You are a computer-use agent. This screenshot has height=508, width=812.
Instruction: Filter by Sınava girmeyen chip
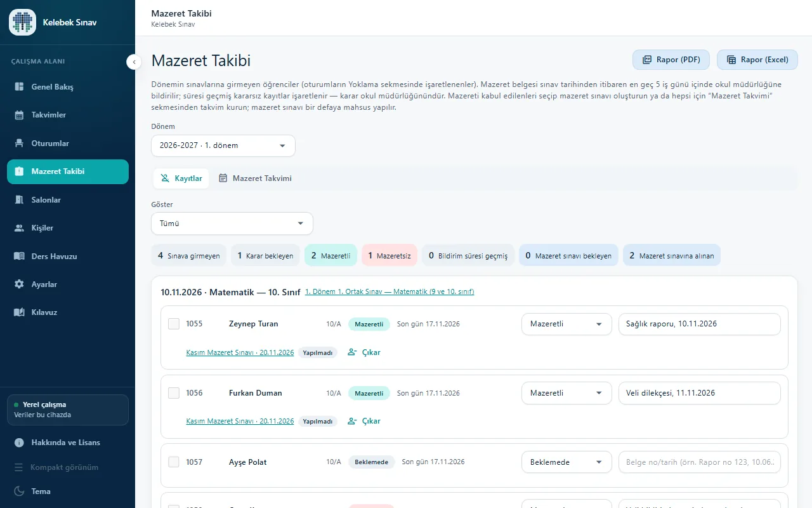(x=189, y=255)
